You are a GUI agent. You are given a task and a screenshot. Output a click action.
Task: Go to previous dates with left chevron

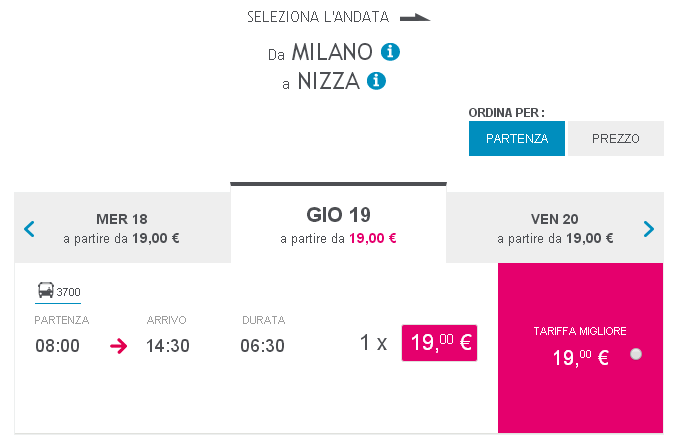pos(29,229)
